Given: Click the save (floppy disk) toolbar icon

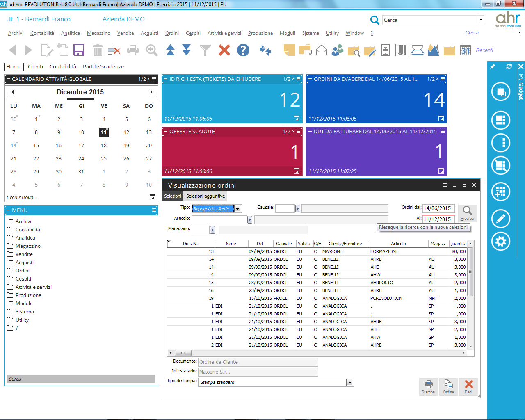Looking at the screenshot, I should tap(78, 50).
